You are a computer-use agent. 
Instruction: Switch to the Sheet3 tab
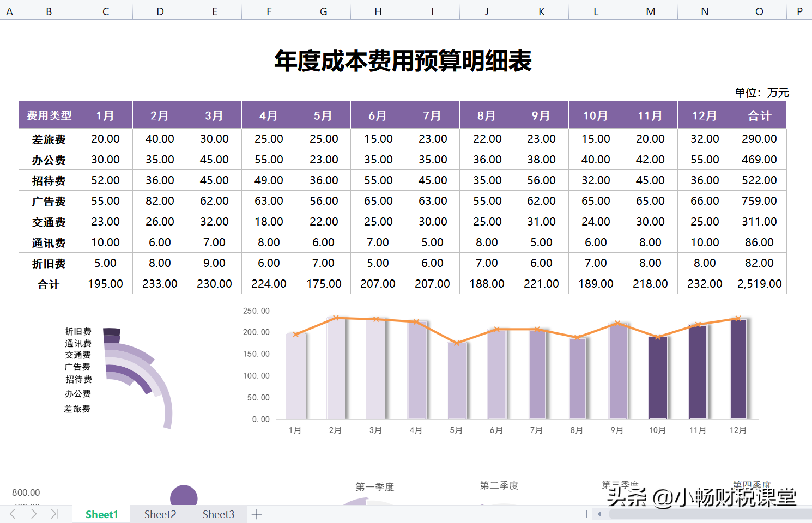[218, 513]
